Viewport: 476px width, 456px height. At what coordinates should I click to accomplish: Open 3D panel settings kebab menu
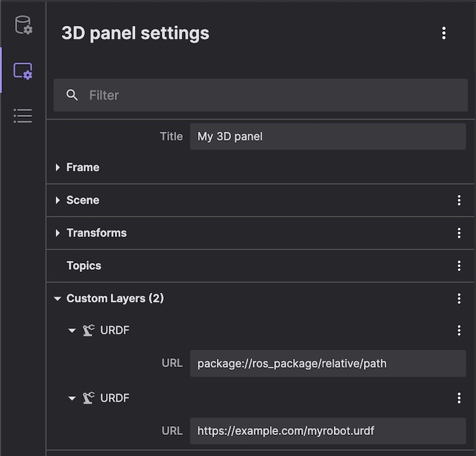pyautogui.click(x=443, y=33)
